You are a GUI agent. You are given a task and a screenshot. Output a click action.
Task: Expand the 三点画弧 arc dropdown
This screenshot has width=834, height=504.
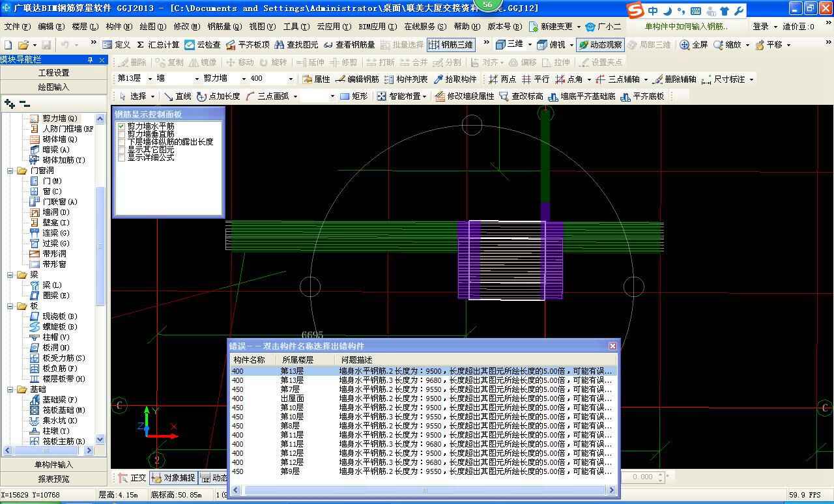click(295, 96)
